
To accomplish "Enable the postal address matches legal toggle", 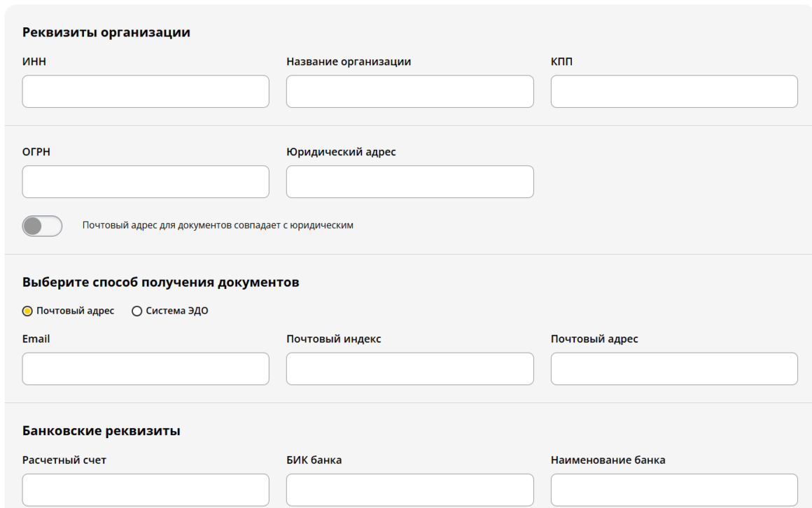I will (42, 226).
